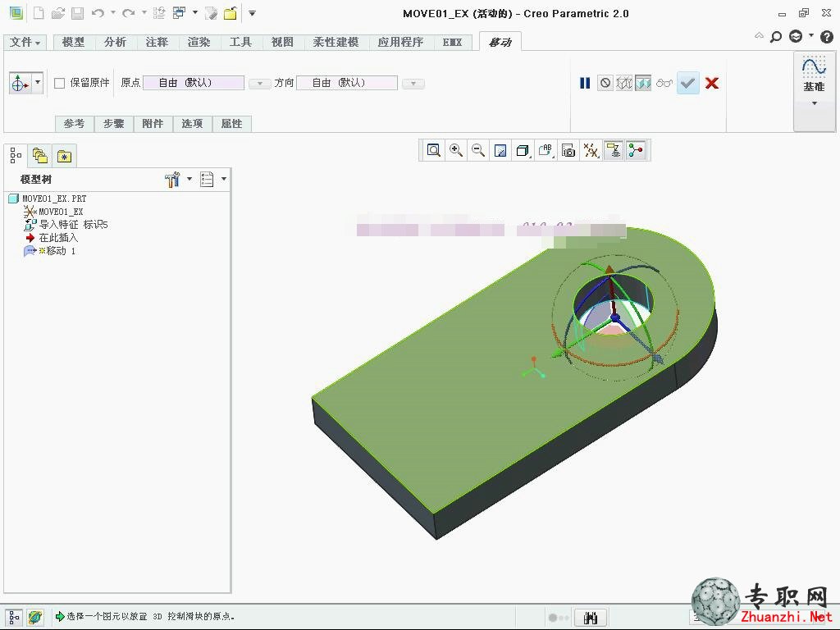Viewport: 840px width, 630px height.
Task: Click the Undo arrow icon
Action: [98, 13]
